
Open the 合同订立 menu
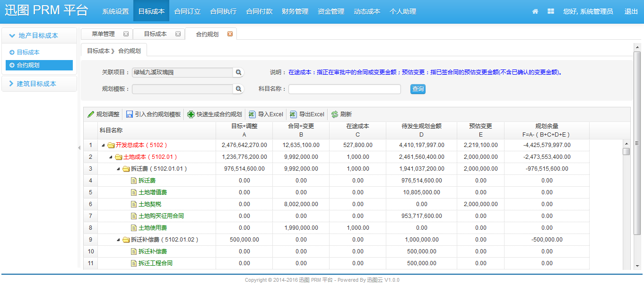187,11
